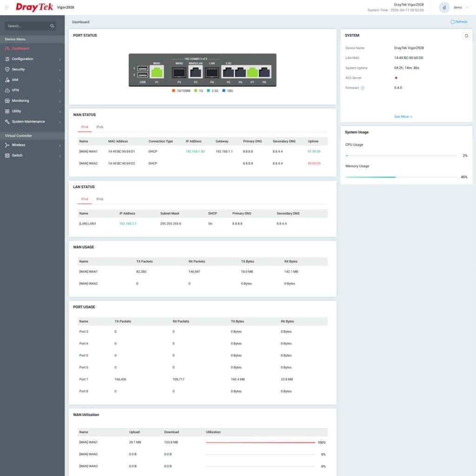
Task: Open Switch menu item
Action: pos(32,155)
